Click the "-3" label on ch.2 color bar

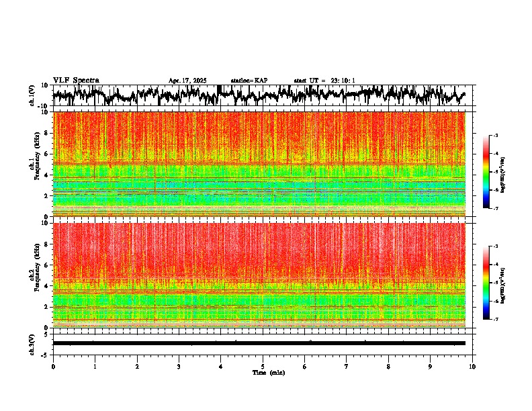pyautogui.click(x=496, y=246)
